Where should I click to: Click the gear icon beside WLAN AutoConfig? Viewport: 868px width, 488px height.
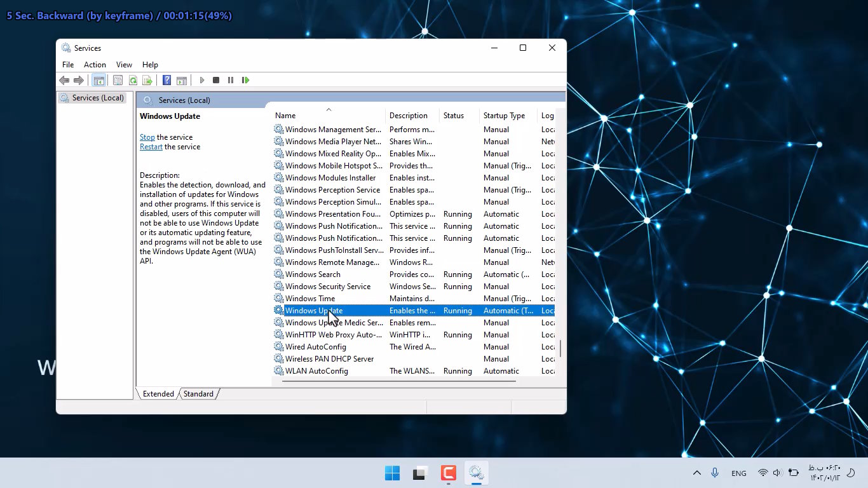(x=279, y=371)
